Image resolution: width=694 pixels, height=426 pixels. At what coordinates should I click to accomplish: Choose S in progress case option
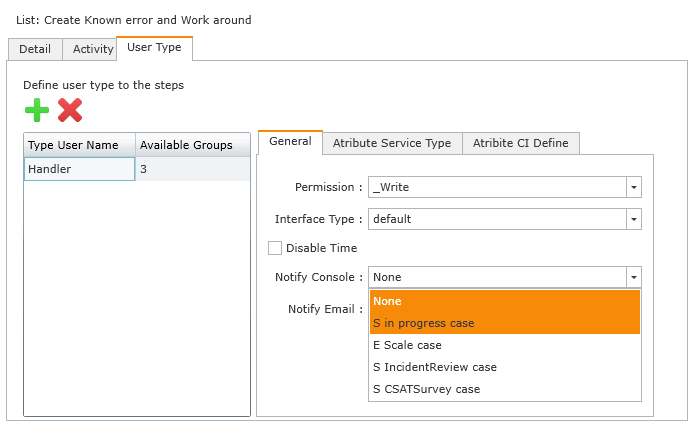click(x=505, y=323)
